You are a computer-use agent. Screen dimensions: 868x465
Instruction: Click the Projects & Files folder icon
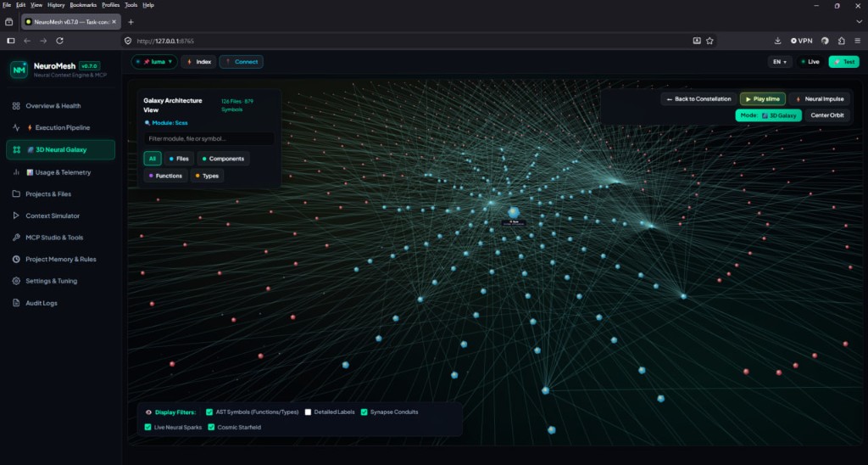tap(16, 194)
